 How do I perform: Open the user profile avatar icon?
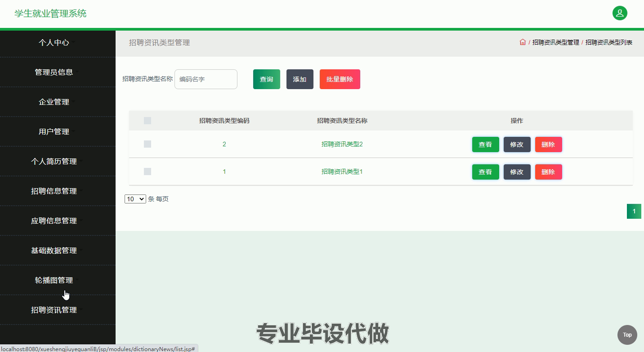[x=620, y=13]
